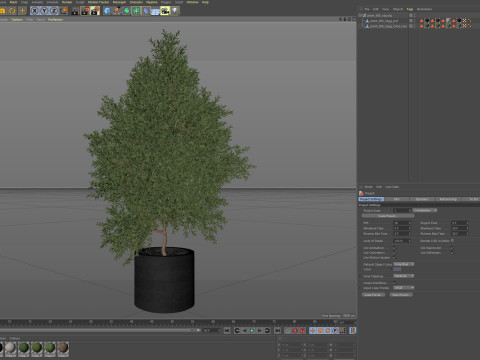This screenshot has width=480, height=360.
Task: Open viewport ProRender menu
Action: tap(55, 20)
